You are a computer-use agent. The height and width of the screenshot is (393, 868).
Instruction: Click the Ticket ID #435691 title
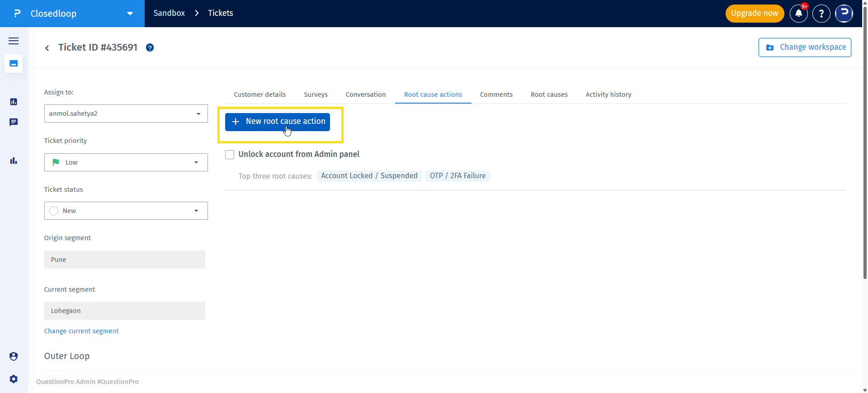tap(98, 47)
